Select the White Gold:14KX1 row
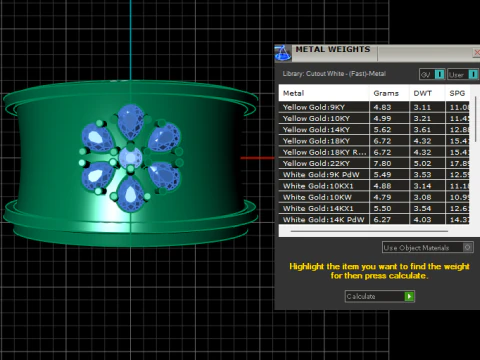 (374, 208)
